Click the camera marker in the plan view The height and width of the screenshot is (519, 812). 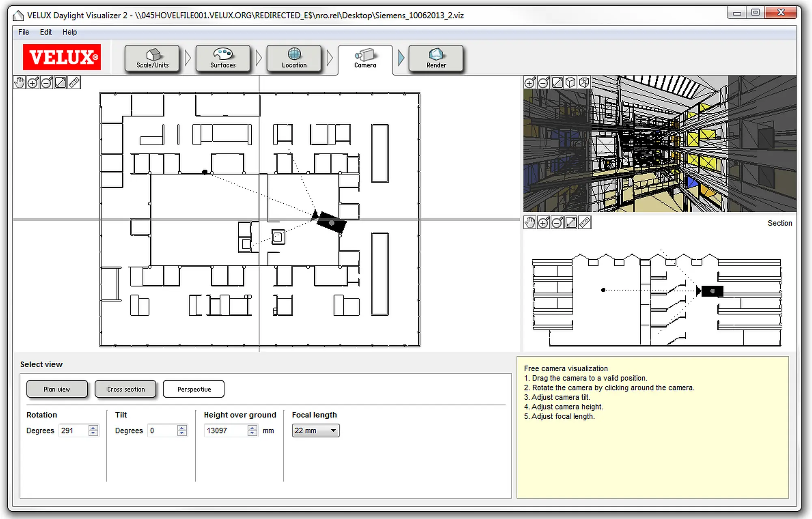[x=331, y=222]
